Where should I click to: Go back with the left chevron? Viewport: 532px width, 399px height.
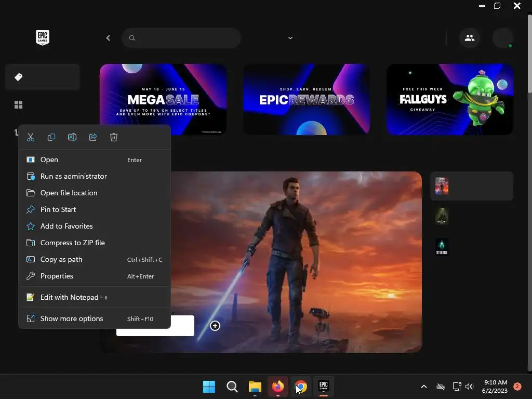pos(108,38)
